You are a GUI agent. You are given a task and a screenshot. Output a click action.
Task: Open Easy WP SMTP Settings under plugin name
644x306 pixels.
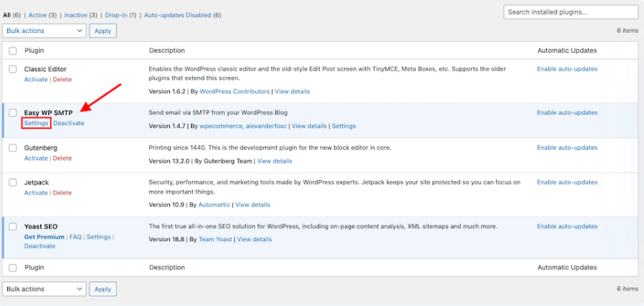click(x=36, y=123)
